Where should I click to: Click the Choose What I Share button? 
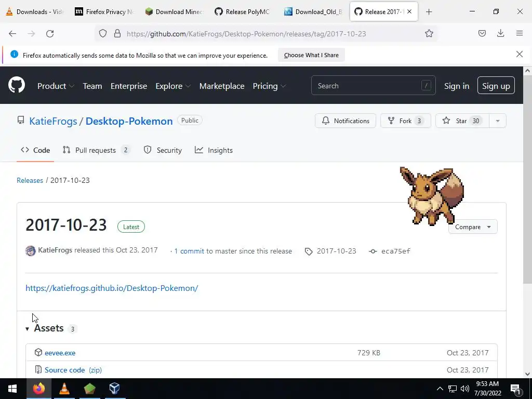coord(311,55)
